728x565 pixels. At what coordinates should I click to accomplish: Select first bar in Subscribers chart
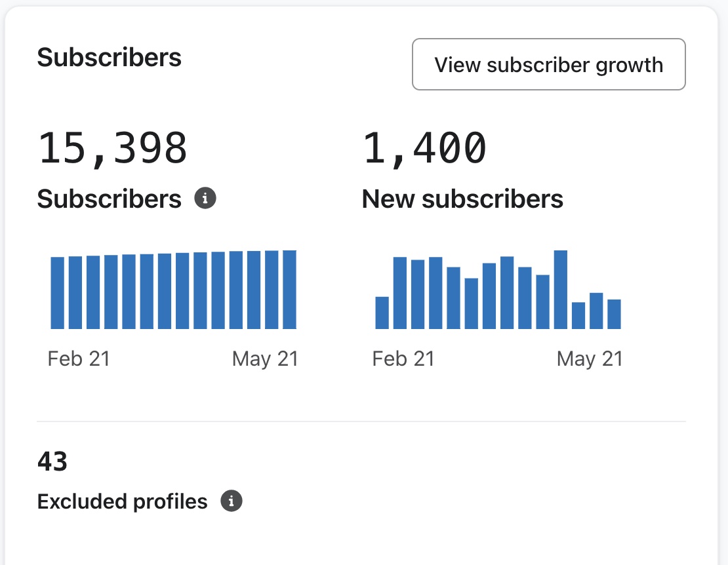click(x=58, y=292)
